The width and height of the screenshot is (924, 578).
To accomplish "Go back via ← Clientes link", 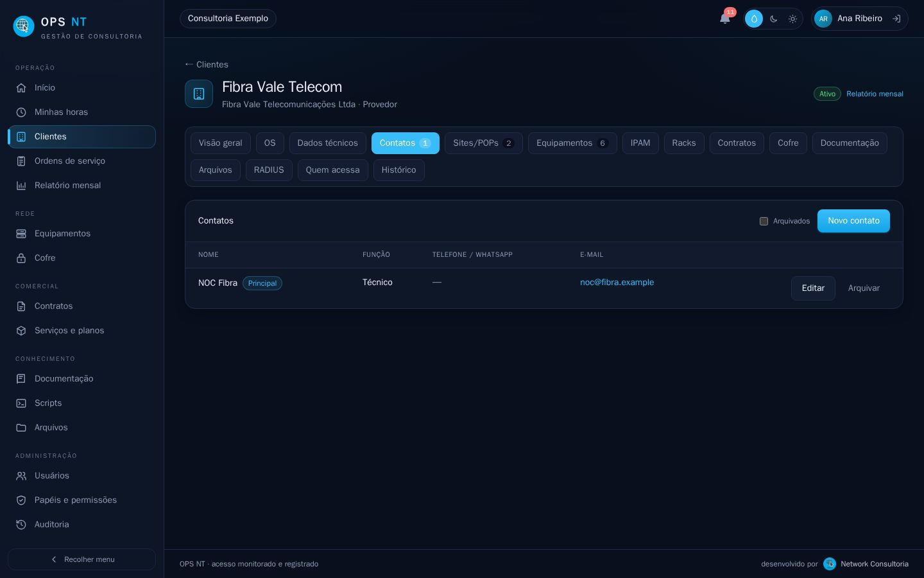I will click(x=207, y=64).
